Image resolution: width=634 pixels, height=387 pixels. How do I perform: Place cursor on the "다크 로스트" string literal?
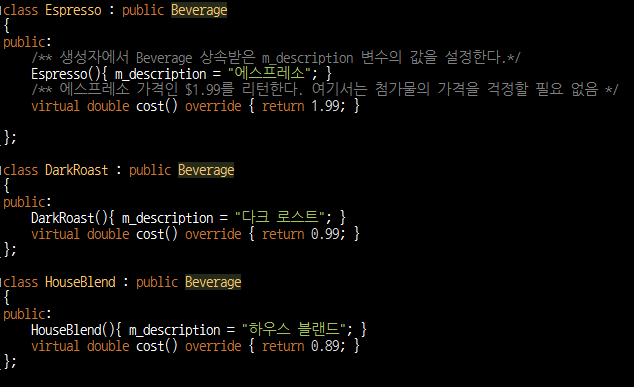[280, 218]
